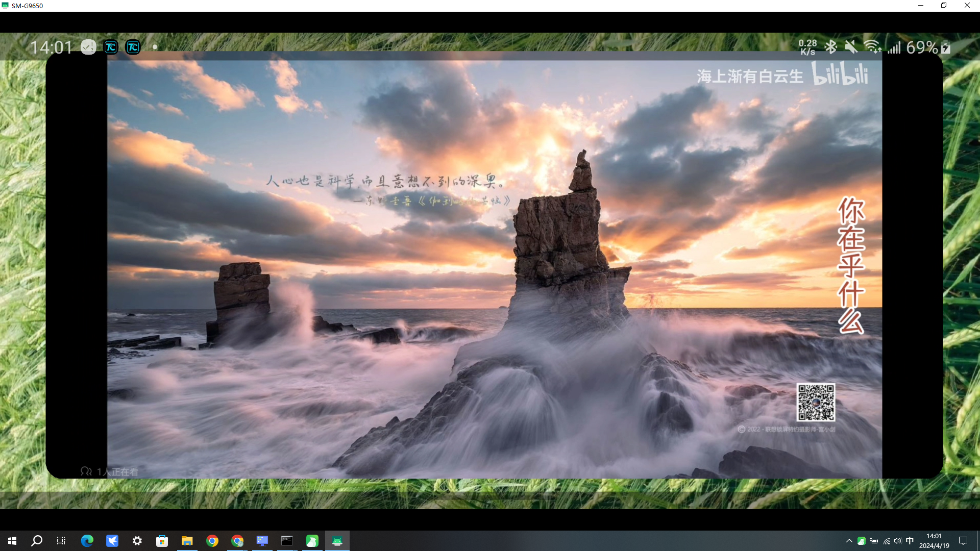Switch to the command prompt window
This screenshot has width=980, height=551.
click(287, 541)
